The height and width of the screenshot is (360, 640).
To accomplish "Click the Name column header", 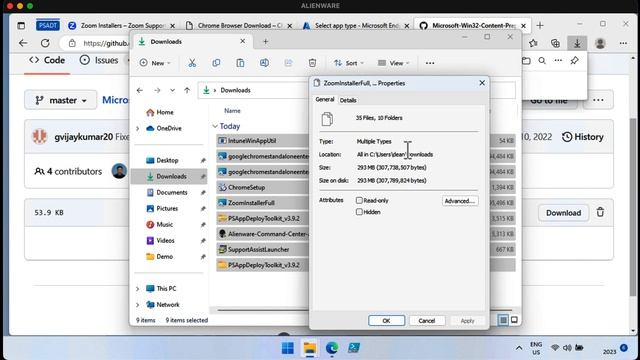I will [x=232, y=111].
